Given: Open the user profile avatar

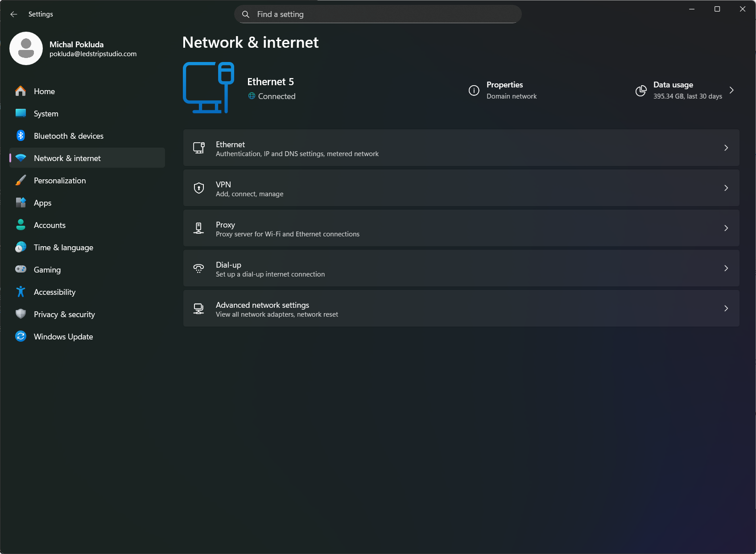Looking at the screenshot, I should coord(26,49).
